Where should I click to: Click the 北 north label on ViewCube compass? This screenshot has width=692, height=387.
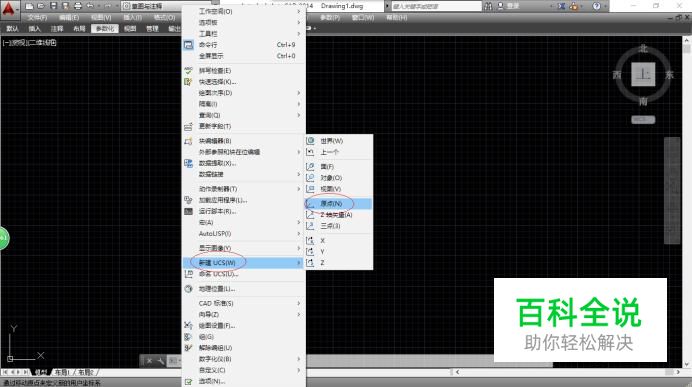coord(643,48)
